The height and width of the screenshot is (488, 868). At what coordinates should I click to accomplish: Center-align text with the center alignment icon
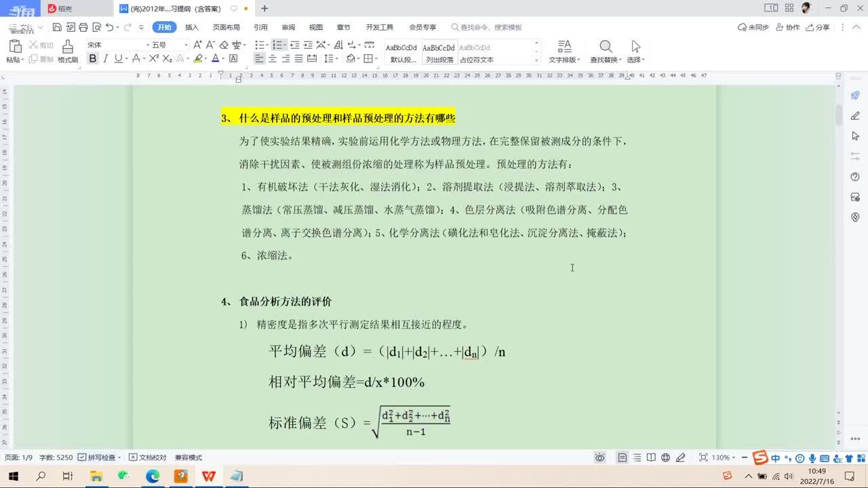tap(272, 59)
